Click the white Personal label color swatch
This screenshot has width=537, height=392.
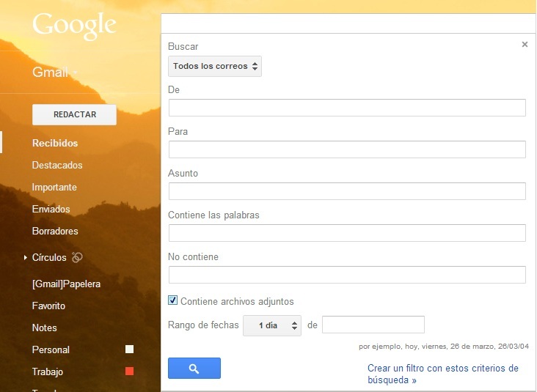point(129,350)
